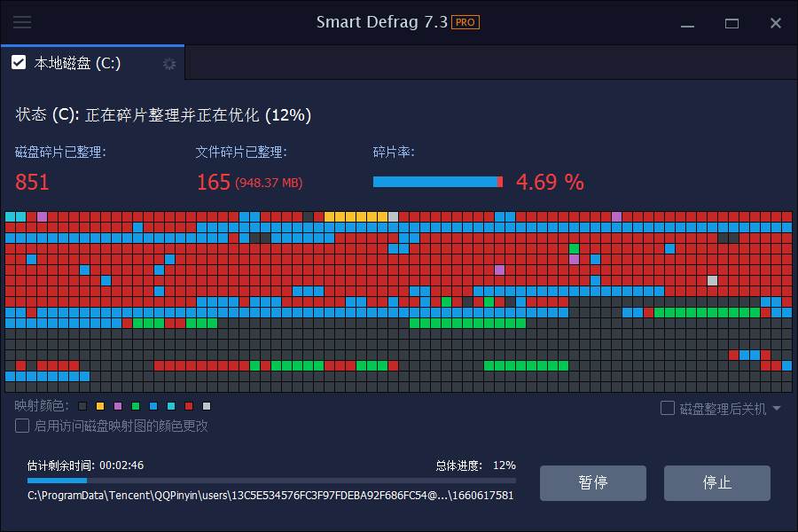The width and height of the screenshot is (798, 532).
Task: Click the 暂停 button
Action: click(592, 483)
